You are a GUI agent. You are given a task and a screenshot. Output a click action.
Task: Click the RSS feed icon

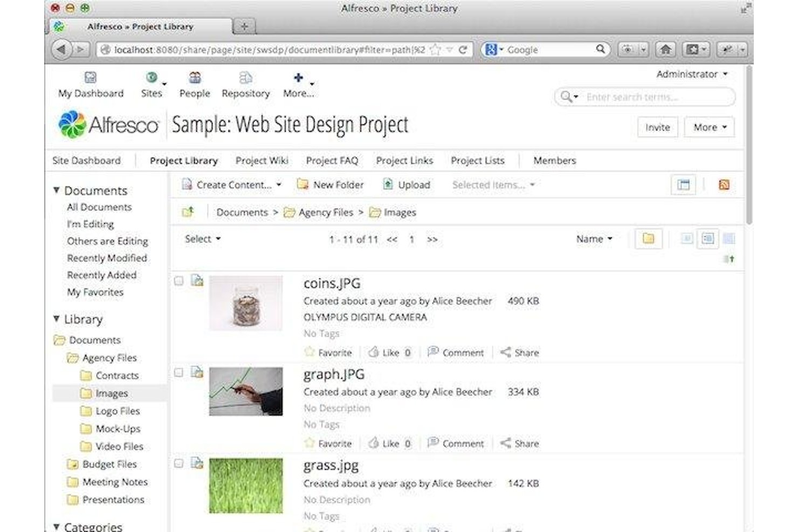724,185
